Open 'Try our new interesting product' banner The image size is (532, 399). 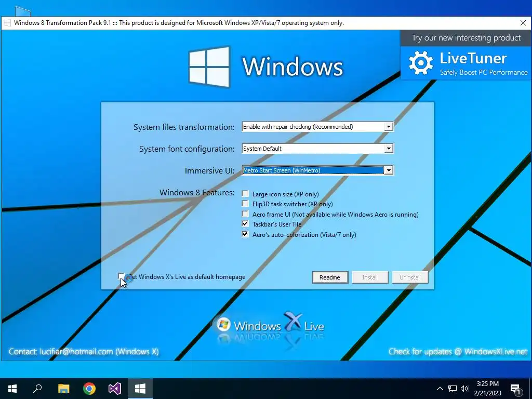466,38
